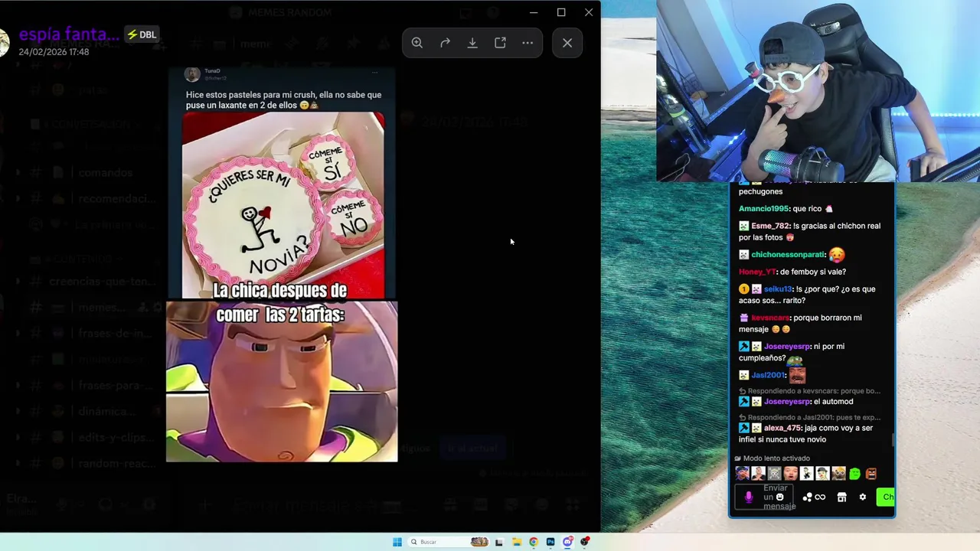Open profile of espía fanta... user
Image resolution: width=980 pixels, height=551 pixels.
pyautogui.click(x=69, y=34)
